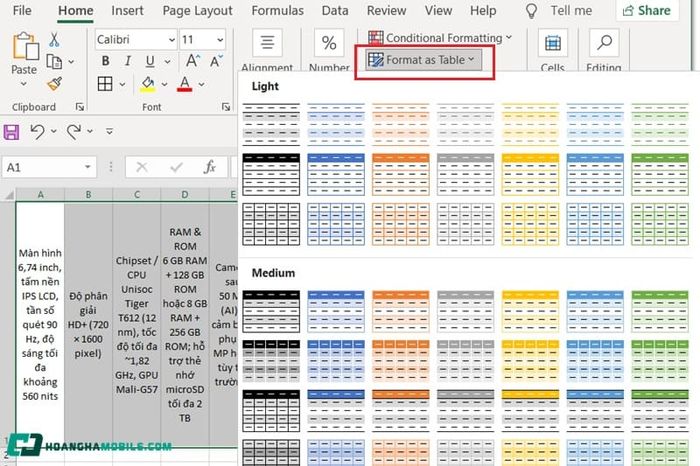The height and width of the screenshot is (466, 700).
Task: Open the Cells group icon
Action: click(x=553, y=43)
